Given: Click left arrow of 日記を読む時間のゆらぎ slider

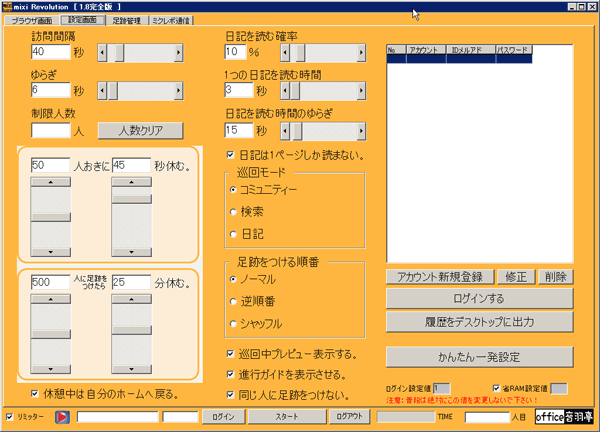Looking at the screenshot, I should [285, 131].
